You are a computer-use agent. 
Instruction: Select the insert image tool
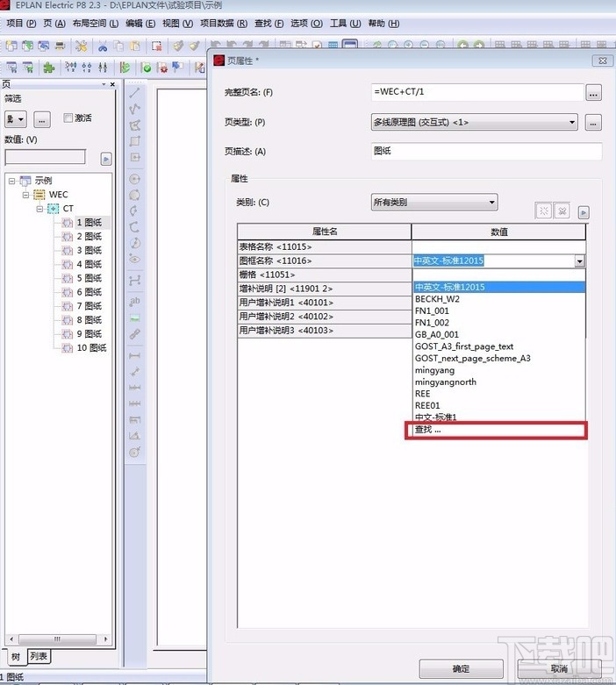tap(134, 318)
